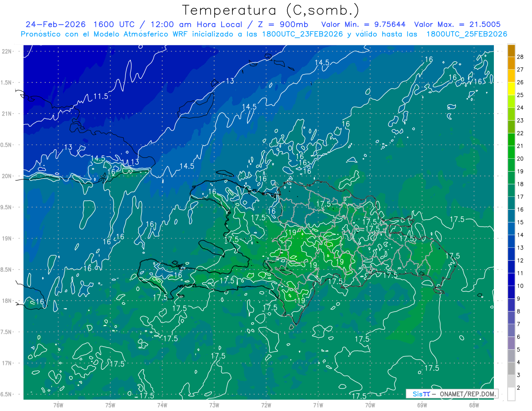Click the '21N' latitude axis label
The image size is (532, 411).
point(7,114)
